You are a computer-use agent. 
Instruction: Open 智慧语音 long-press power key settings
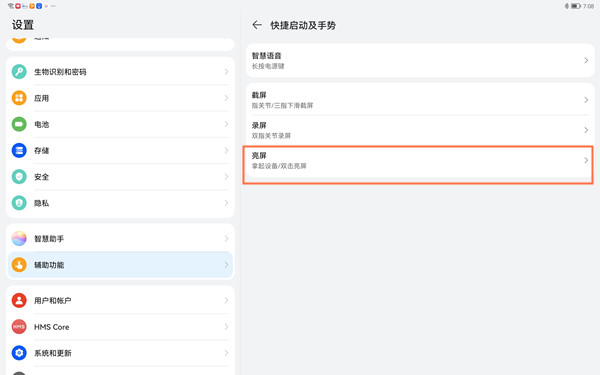[x=420, y=60]
